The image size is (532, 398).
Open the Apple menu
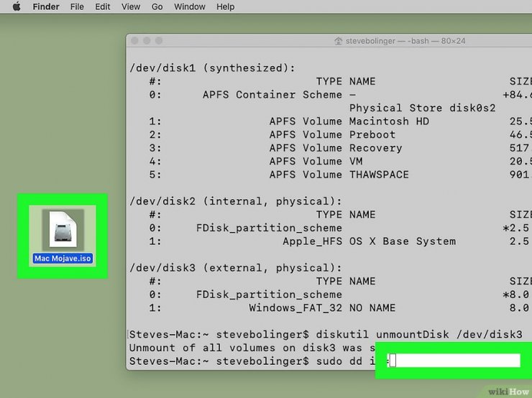pyautogui.click(x=17, y=6)
